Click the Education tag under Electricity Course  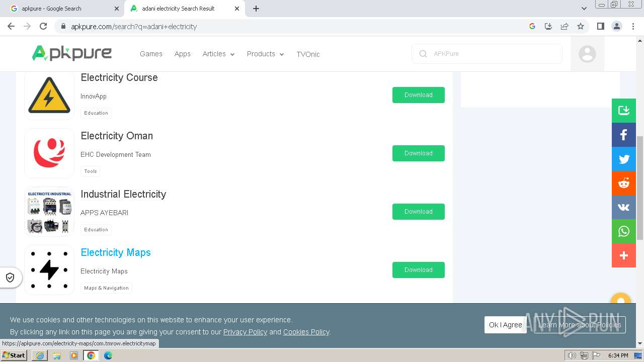[96, 113]
